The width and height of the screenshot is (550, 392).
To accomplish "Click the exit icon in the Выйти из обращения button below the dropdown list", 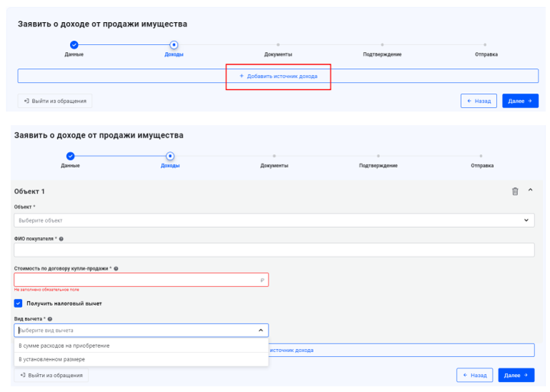I will pos(23,375).
